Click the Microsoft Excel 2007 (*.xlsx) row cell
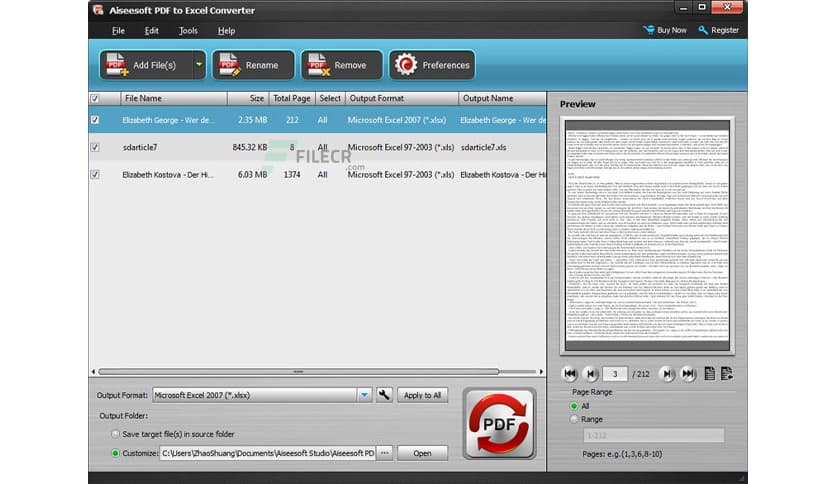836x484 pixels. (397, 120)
